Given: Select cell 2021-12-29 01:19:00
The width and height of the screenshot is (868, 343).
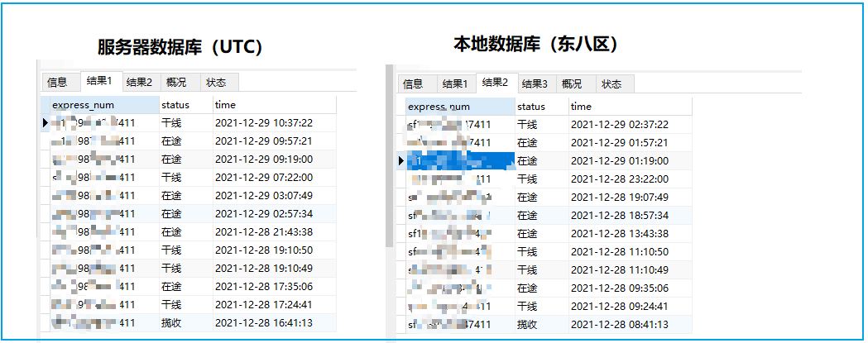Looking at the screenshot, I should pos(631,161).
